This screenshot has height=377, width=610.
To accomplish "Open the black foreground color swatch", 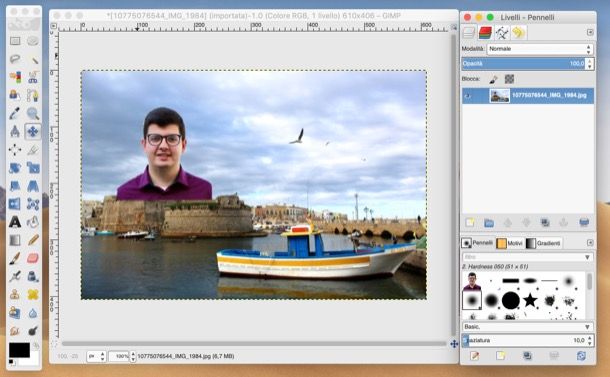I will coord(19,350).
